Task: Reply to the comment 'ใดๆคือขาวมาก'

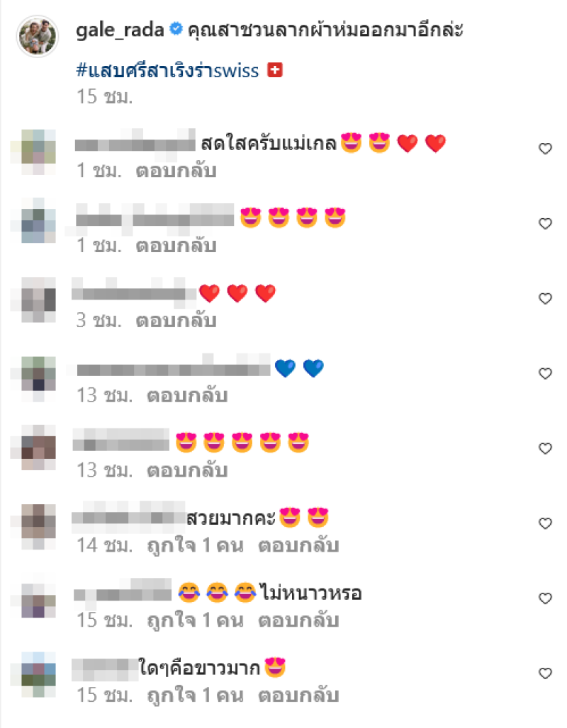Action: [299, 695]
